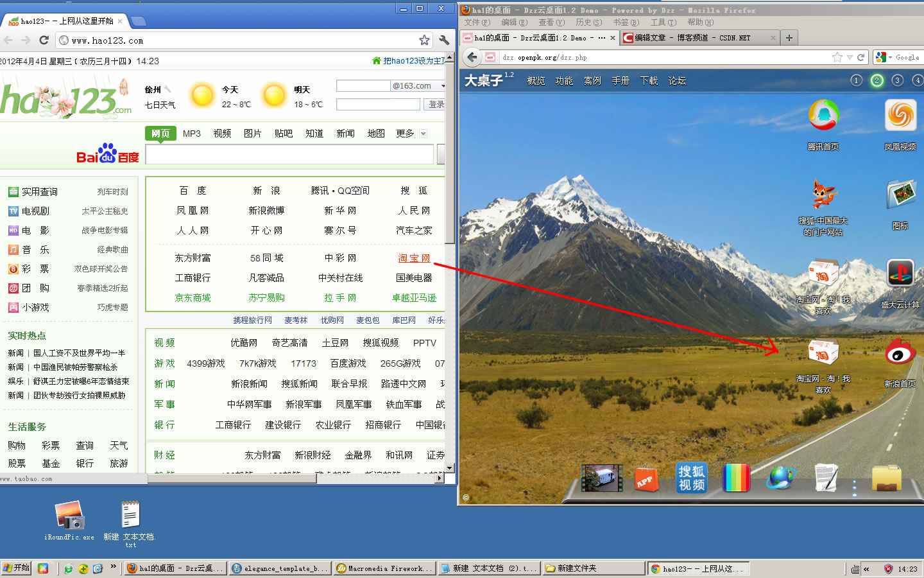This screenshot has width=924, height=578.
Task: Expand the 更多 search category dropdown
Action: coord(423,134)
